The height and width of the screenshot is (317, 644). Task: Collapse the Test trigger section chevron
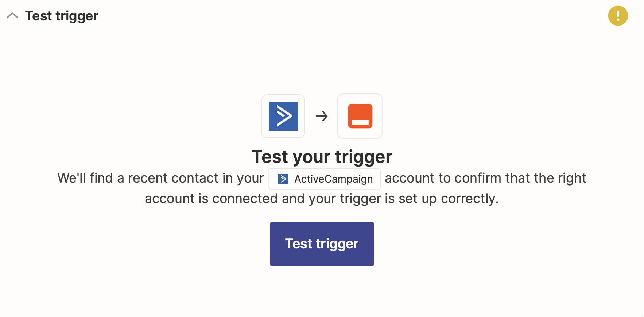click(x=12, y=16)
